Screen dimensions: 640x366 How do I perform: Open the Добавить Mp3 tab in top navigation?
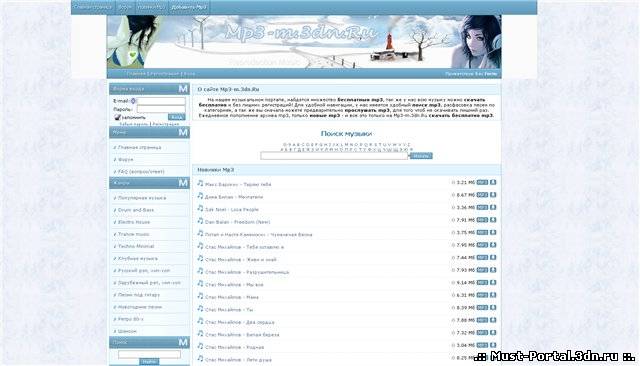click(x=189, y=7)
